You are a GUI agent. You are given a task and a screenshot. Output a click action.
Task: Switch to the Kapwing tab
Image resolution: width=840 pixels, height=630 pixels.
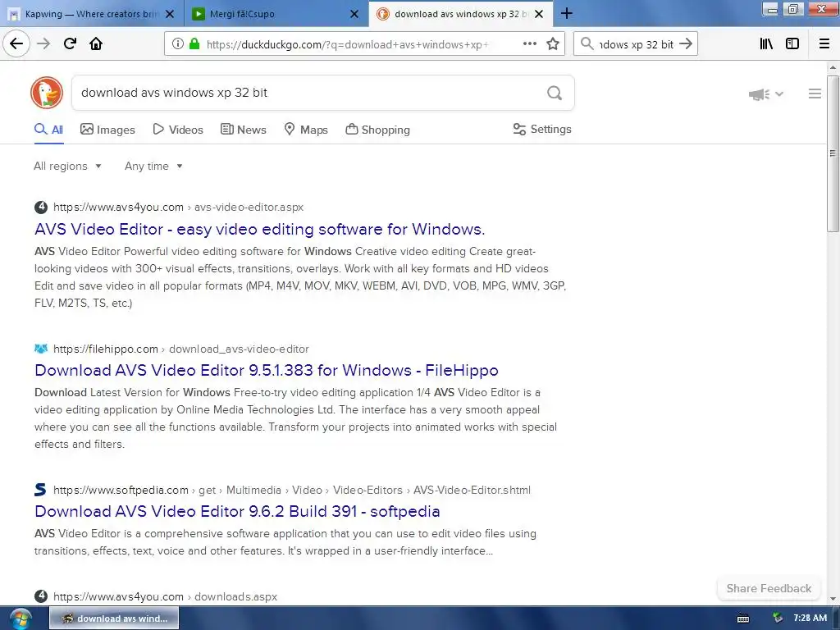point(92,14)
